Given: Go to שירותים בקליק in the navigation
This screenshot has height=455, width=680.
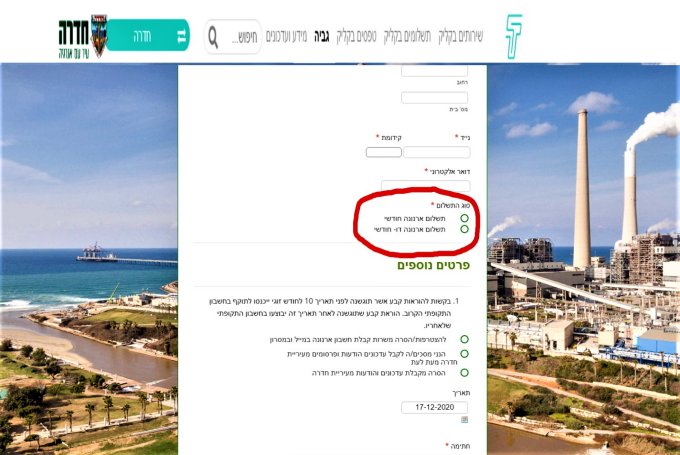Looking at the screenshot, I should coord(461,36).
